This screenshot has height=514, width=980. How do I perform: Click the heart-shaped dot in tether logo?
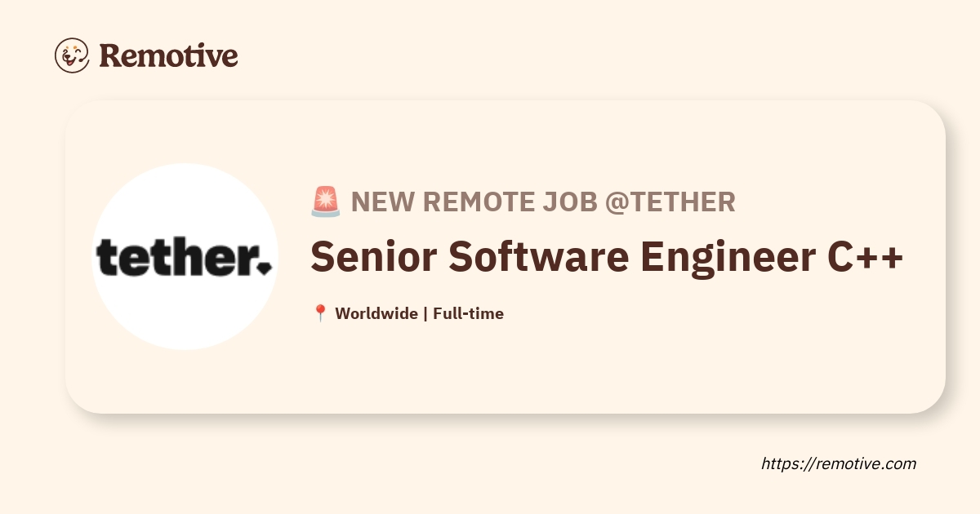pos(265,267)
